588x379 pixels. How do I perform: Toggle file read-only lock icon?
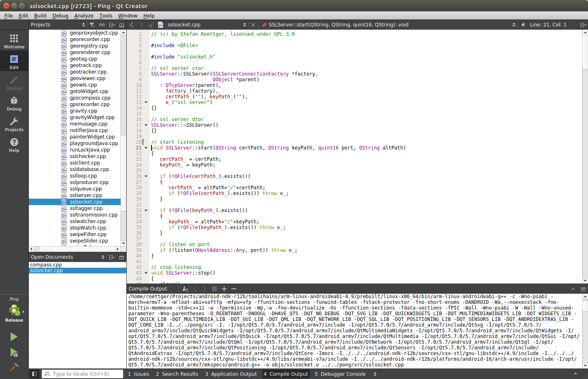click(x=151, y=25)
